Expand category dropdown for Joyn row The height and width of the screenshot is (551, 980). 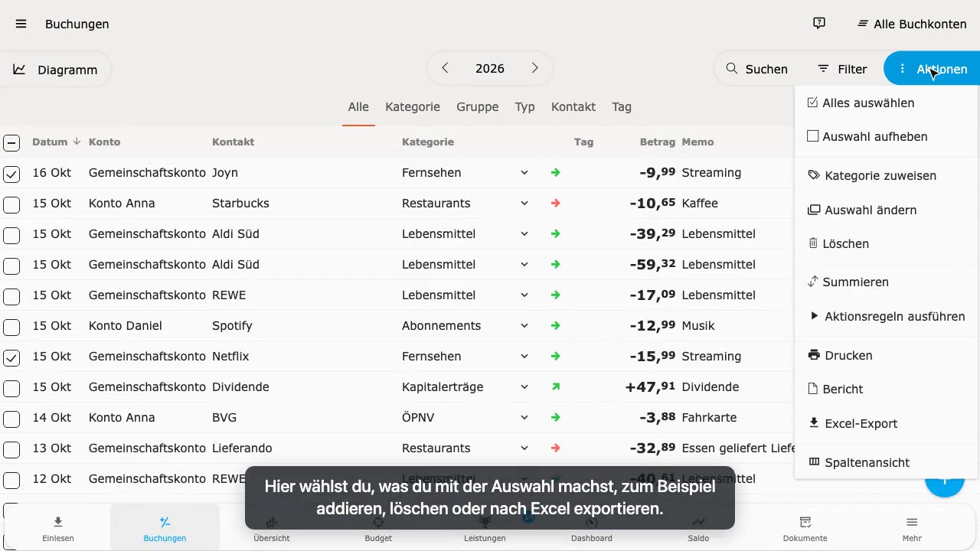coord(524,173)
